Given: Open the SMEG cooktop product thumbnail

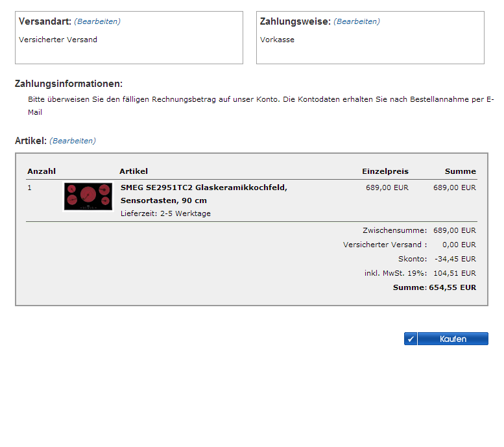Looking at the screenshot, I should point(88,196).
